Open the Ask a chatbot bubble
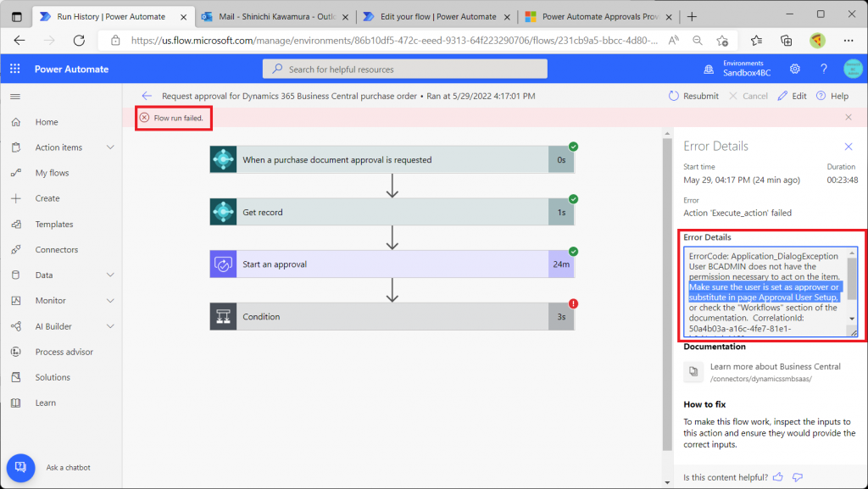 pyautogui.click(x=20, y=468)
